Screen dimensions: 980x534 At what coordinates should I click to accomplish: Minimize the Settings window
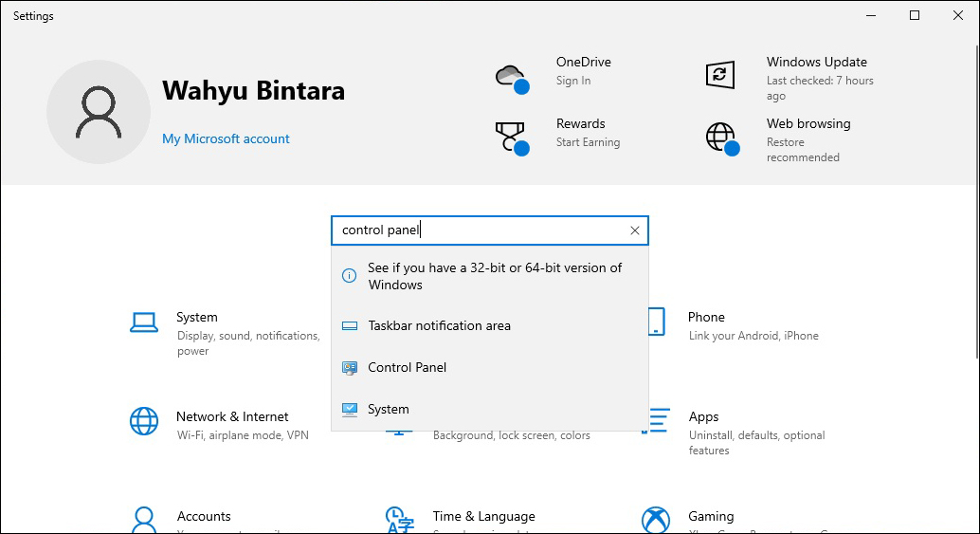tap(871, 15)
